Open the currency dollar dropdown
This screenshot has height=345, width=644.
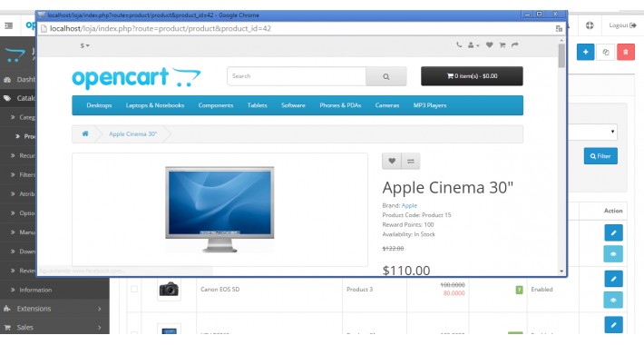click(x=84, y=45)
